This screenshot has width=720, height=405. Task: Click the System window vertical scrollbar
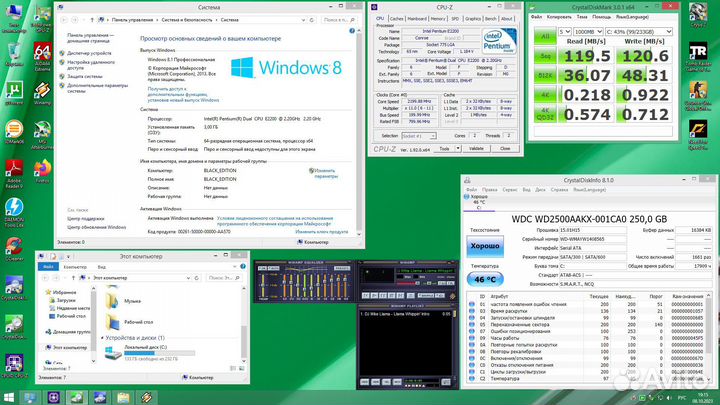pyautogui.click(x=359, y=131)
